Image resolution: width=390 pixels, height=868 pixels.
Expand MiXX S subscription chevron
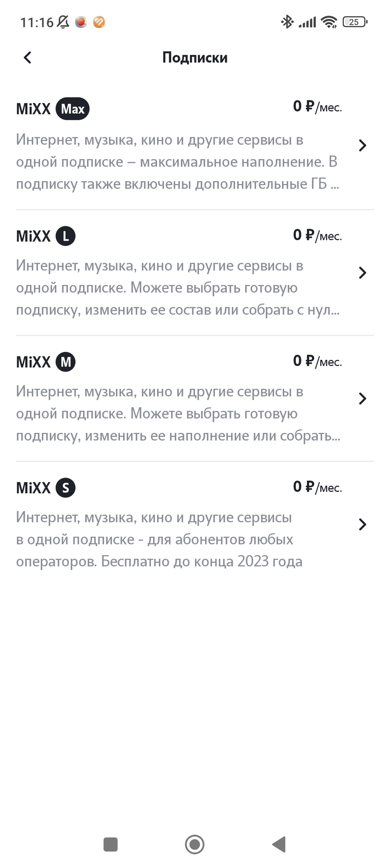[x=363, y=524]
